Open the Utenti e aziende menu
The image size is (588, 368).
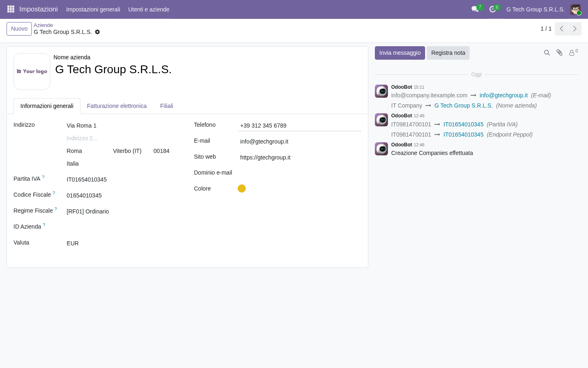click(x=149, y=9)
